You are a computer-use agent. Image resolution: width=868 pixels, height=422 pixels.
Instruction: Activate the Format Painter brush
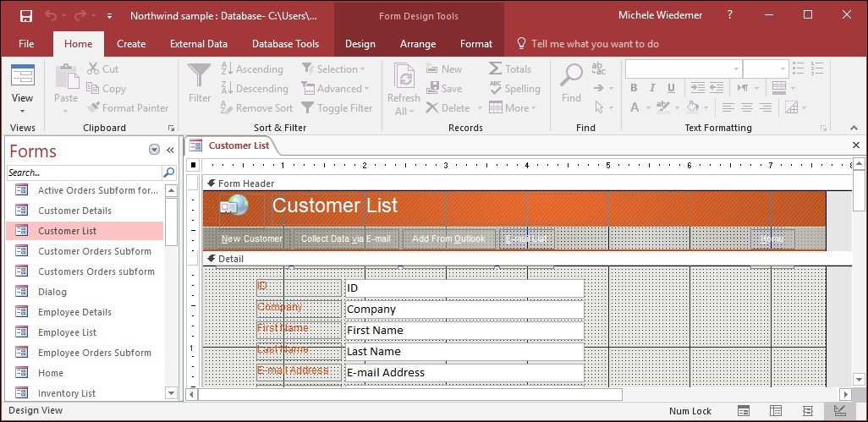128,108
